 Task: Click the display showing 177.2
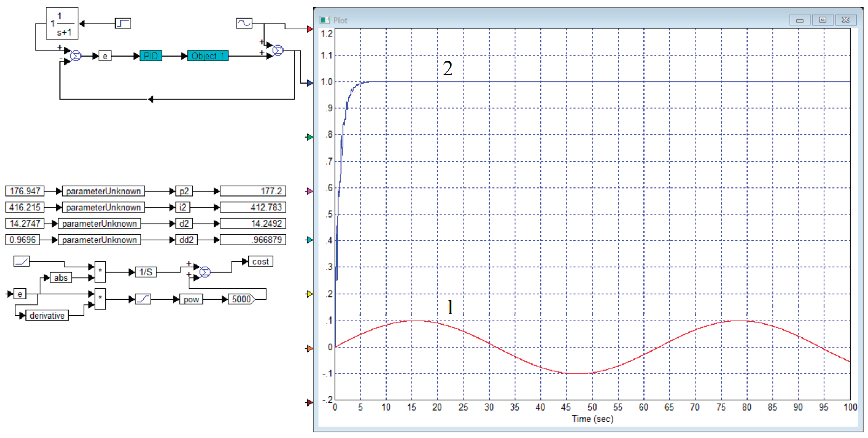click(253, 191)
